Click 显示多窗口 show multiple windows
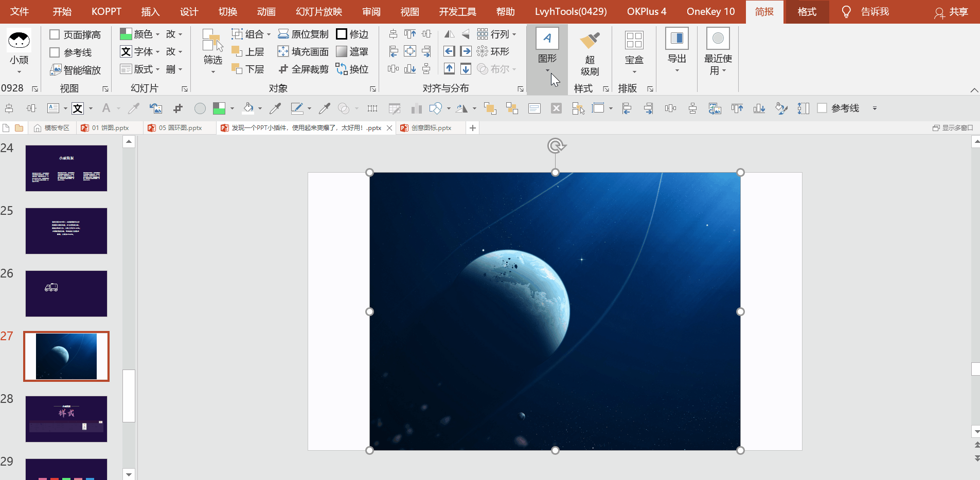Image resolution: width=980 pixels, height=480 pixels. pyautogui.click(x=953, y=128)
